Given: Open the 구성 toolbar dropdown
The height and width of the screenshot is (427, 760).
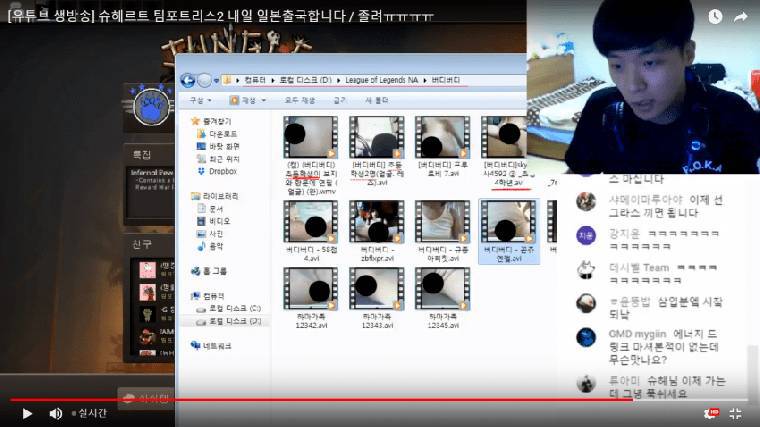Looking at the screenshot, I should click(200, 100).
